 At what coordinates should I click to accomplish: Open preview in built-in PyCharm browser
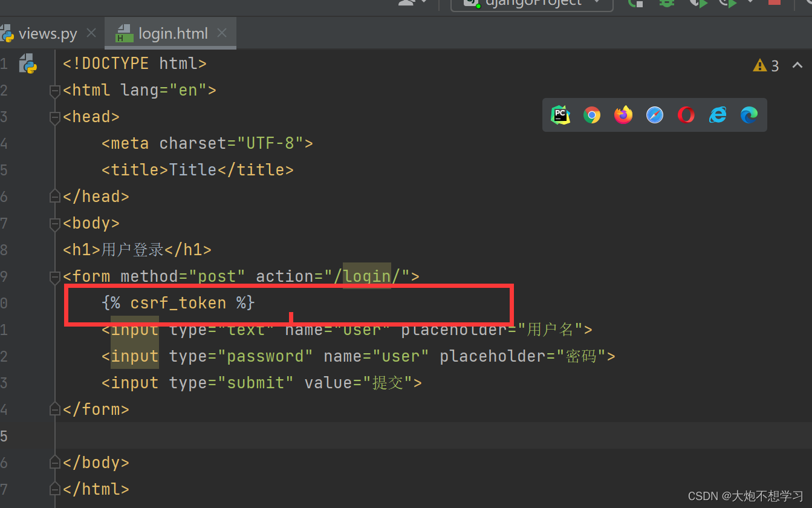[x=560, y=115]
